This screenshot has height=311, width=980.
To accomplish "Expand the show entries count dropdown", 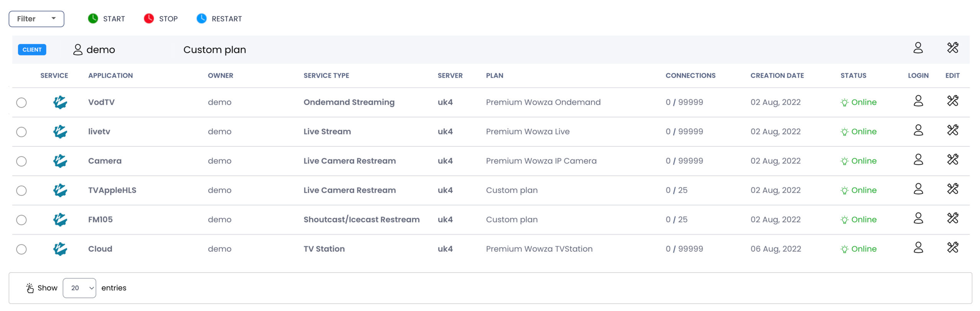I will tap(79, 288).
